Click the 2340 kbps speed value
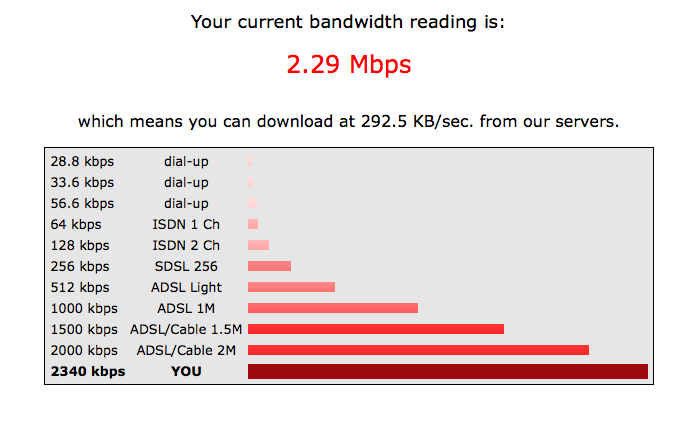 [x=87, y=372]
